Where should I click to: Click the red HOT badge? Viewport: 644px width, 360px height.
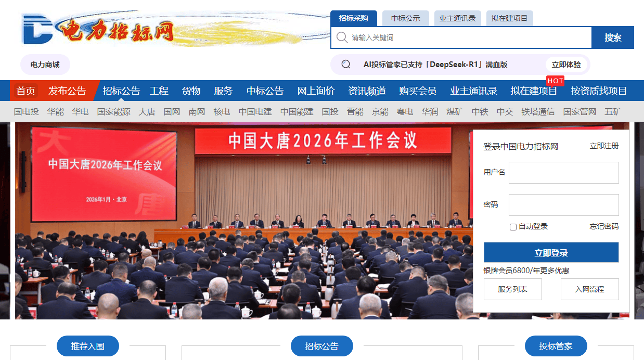555,81
